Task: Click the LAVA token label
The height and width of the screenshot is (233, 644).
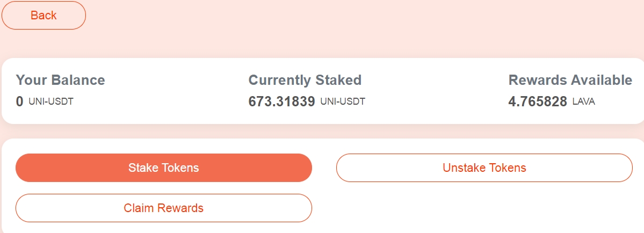Action: pos(583,101)
